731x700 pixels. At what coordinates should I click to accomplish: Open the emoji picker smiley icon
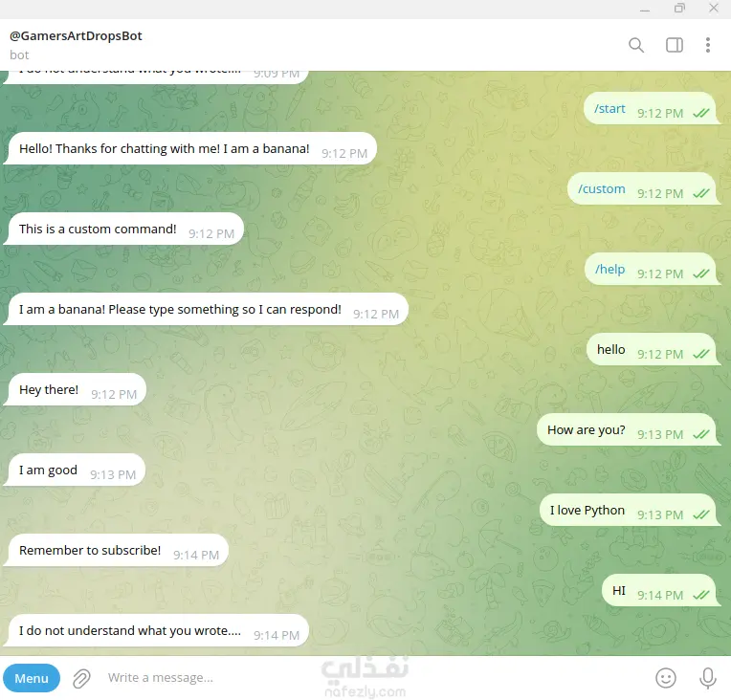666,678
